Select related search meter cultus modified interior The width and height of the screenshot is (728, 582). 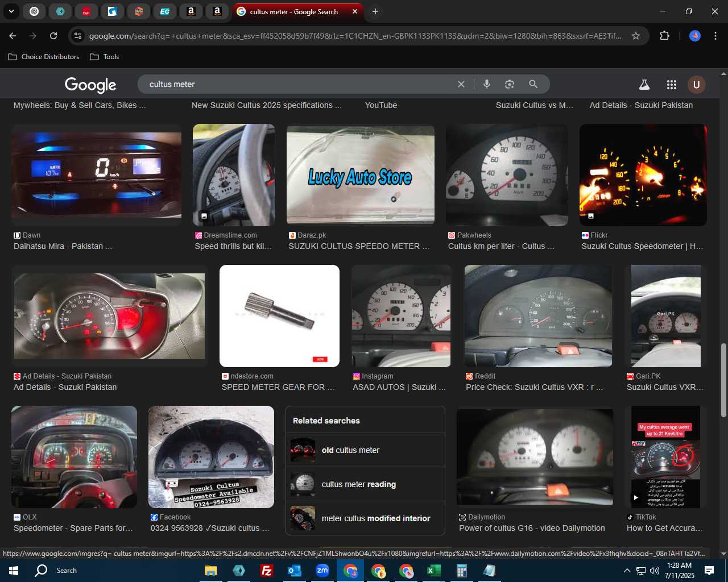click(x=365, y=518)
